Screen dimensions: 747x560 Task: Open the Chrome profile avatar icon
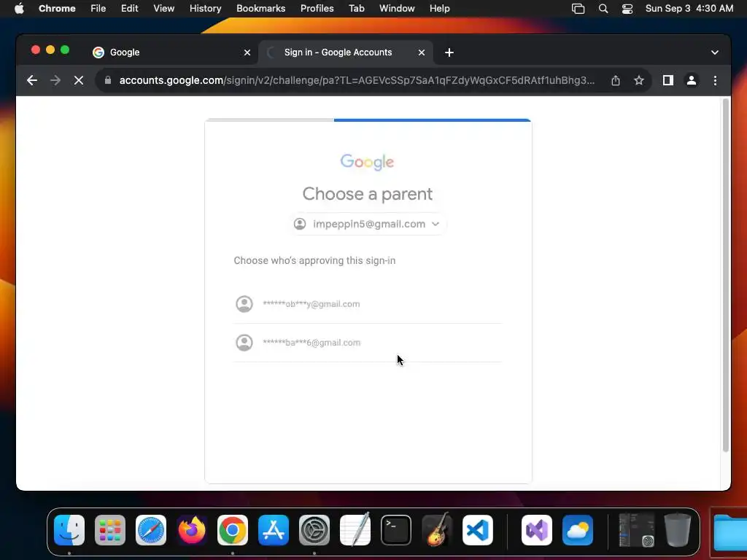pos(692,80)
